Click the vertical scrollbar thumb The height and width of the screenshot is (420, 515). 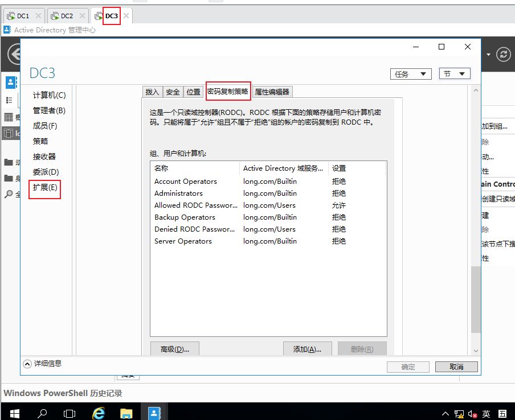click(x=476, y=299)
